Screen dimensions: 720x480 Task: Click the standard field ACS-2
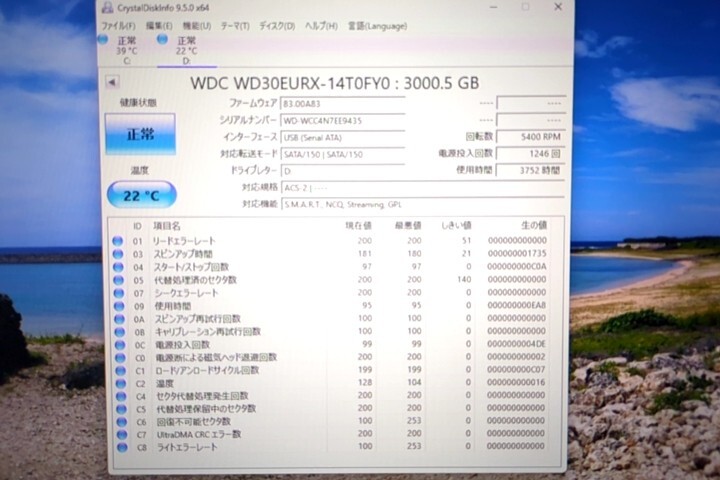point(422,187)
